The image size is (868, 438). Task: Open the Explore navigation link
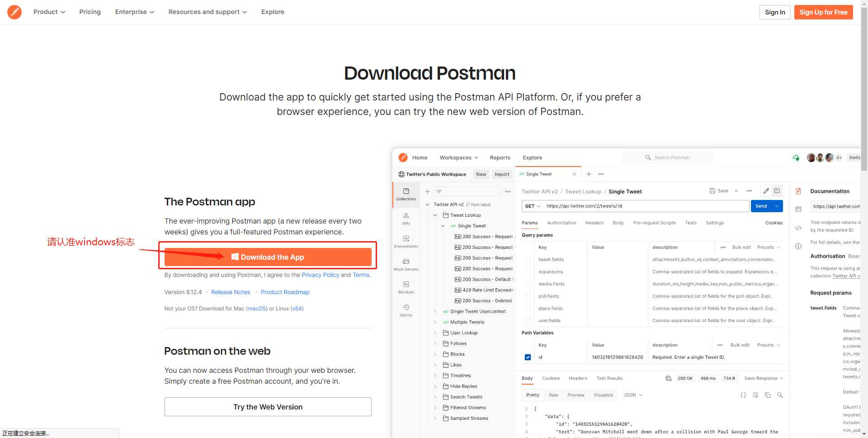coord(273,12)
